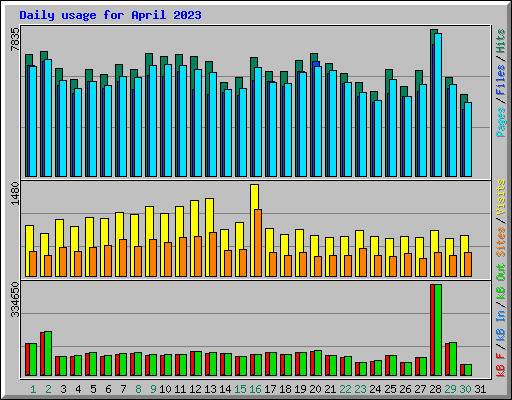Select day label 9 on the axis
The width and height of the screenshot is (512, 400).
click(153, 389)
